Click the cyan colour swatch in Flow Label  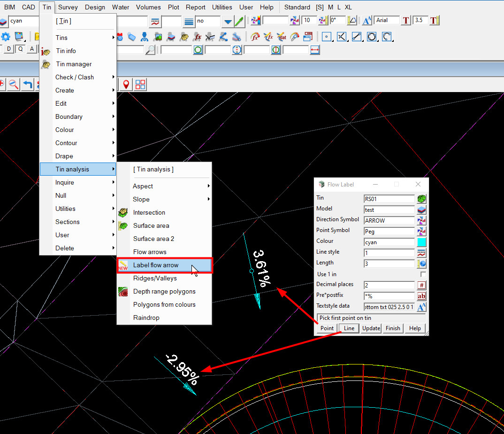pyautogui.click(x=421, y=242)
